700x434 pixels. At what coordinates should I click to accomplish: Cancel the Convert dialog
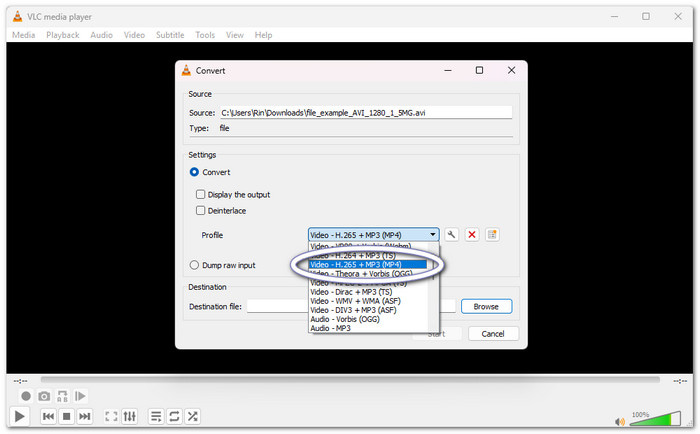click(x=493, y=334)
